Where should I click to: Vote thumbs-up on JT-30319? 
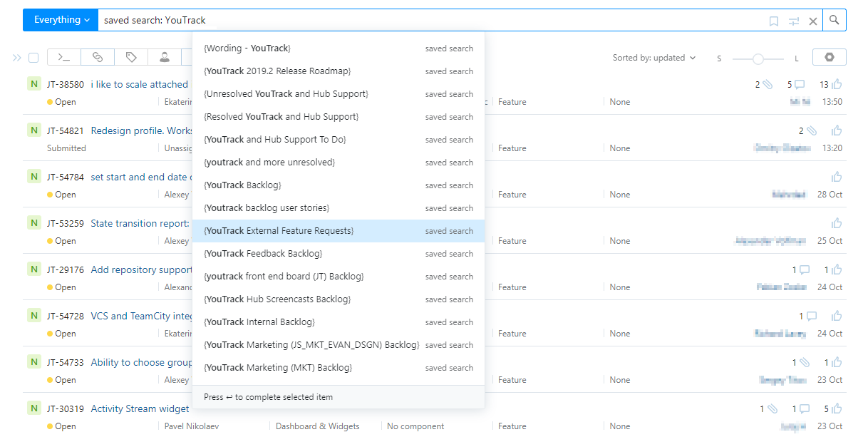click(837, 408)
